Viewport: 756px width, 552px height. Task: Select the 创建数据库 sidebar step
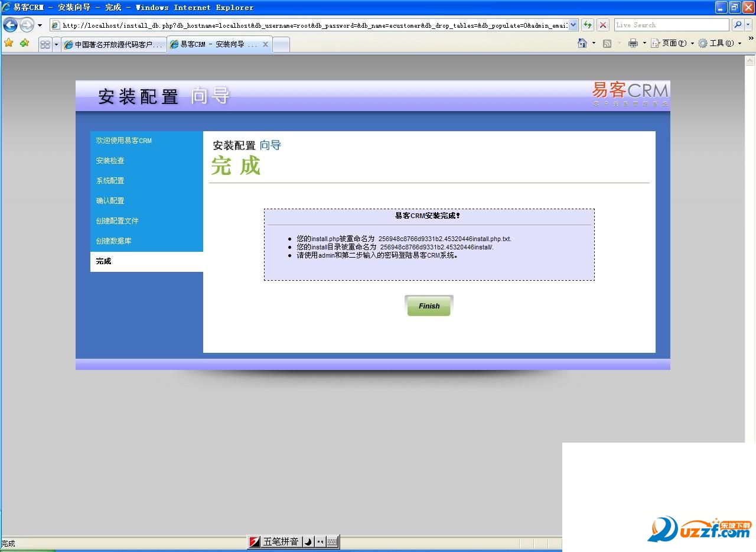114,241
